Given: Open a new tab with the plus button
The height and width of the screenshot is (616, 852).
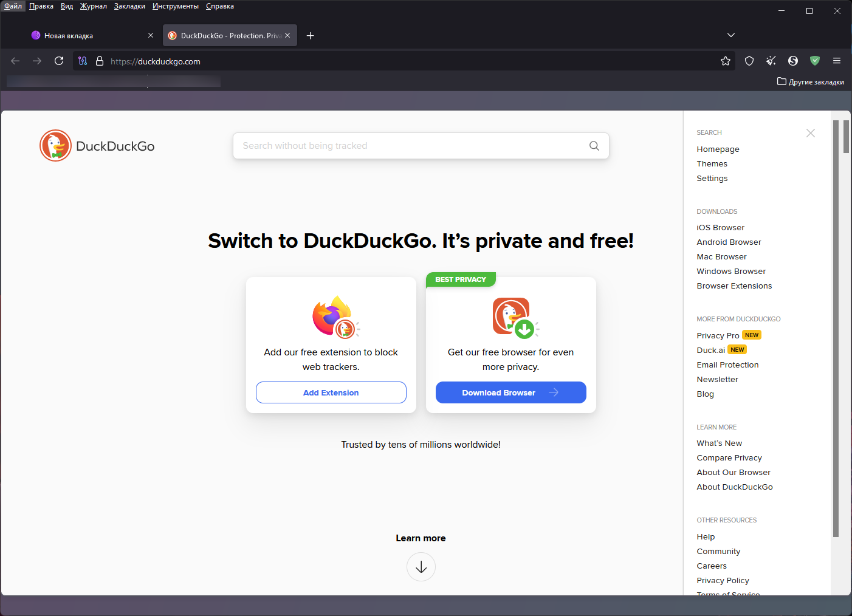Looking at the screenshot, I should click(310, 35).
